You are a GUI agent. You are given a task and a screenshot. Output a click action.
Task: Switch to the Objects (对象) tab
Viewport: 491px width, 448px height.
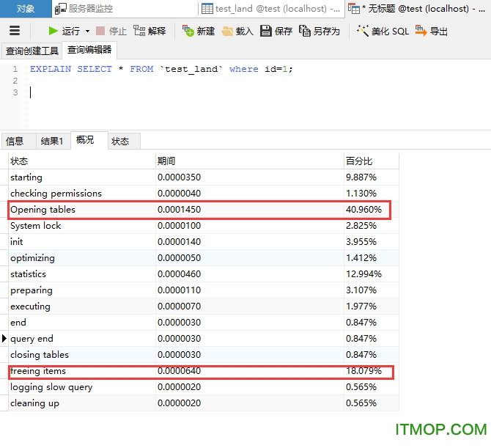26,9
